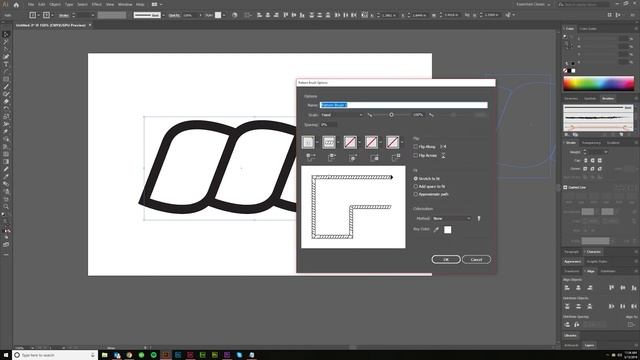Image resolution: width=640 pixels, height=360 pixels.
Task: Enable the Flip Along checkbox
Action: point(416,146)
